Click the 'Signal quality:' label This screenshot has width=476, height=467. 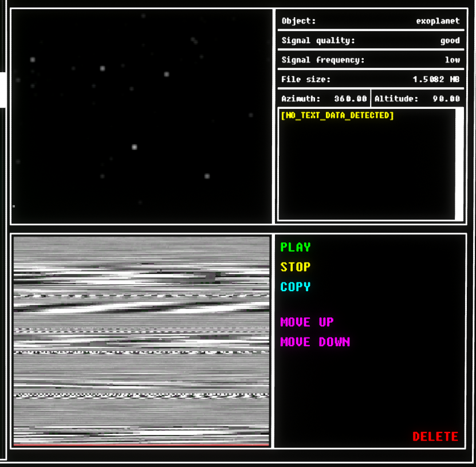tap(318, 41)
